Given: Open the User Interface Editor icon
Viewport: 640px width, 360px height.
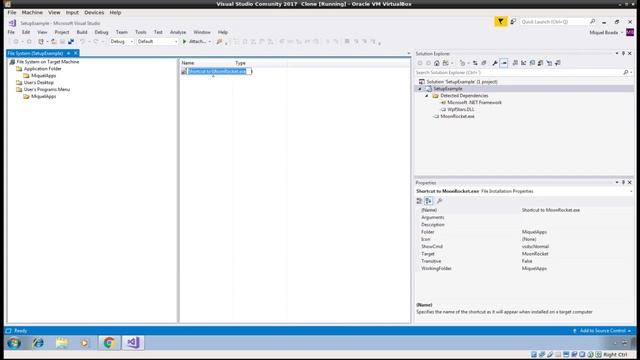Looking at the screenshot, I should (x=540, y=63).
